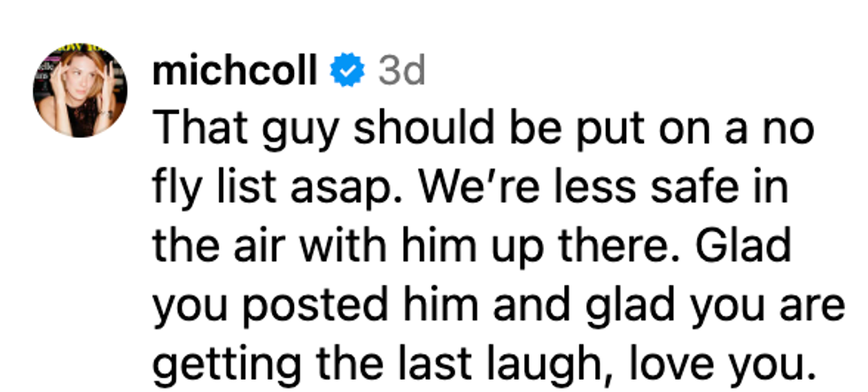Open the michcoll username link

pos(234,72)
